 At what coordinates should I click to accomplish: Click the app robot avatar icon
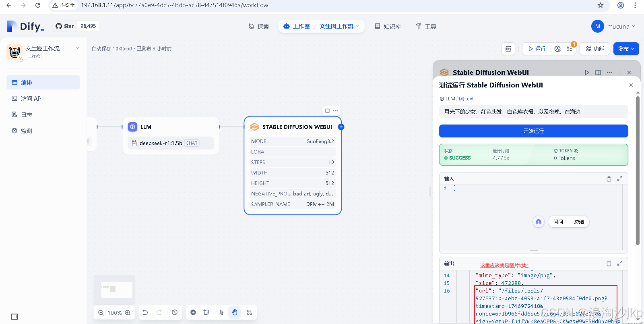[x=14, y=52]
